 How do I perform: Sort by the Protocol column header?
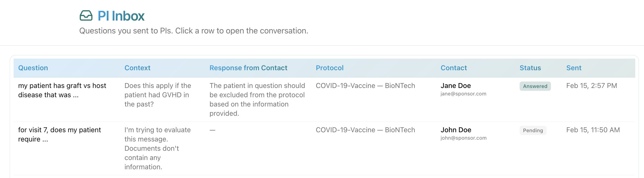(x=329, y=68)
